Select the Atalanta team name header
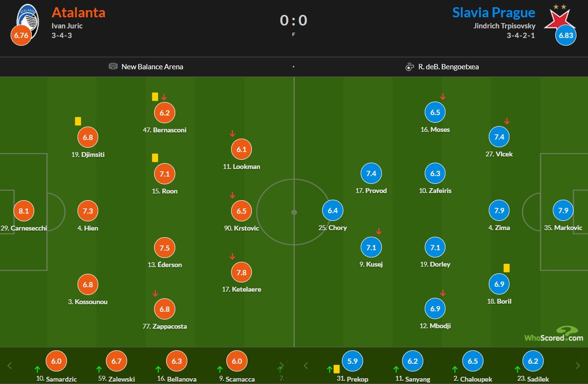The image size is (588, 384). click(x=78, y=12)
